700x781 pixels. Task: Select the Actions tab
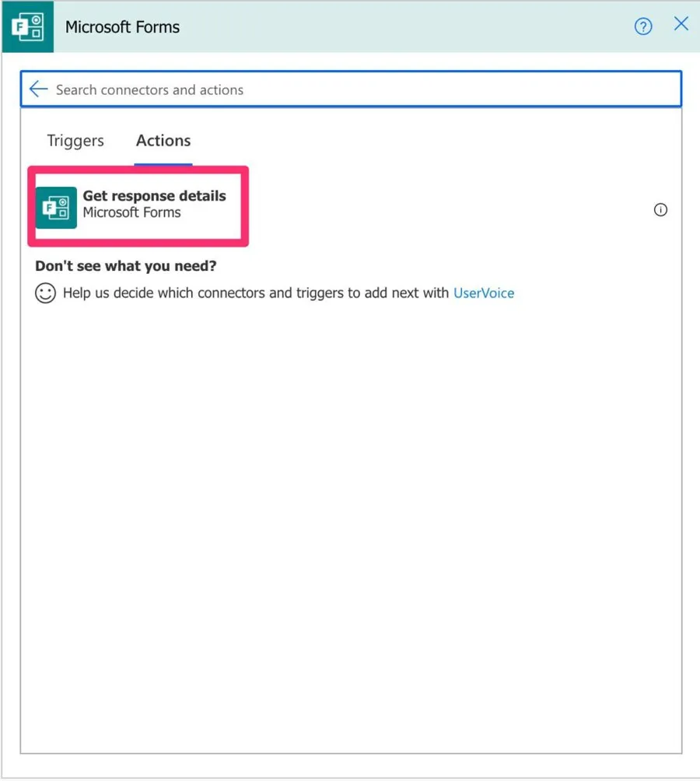(163, 141)
